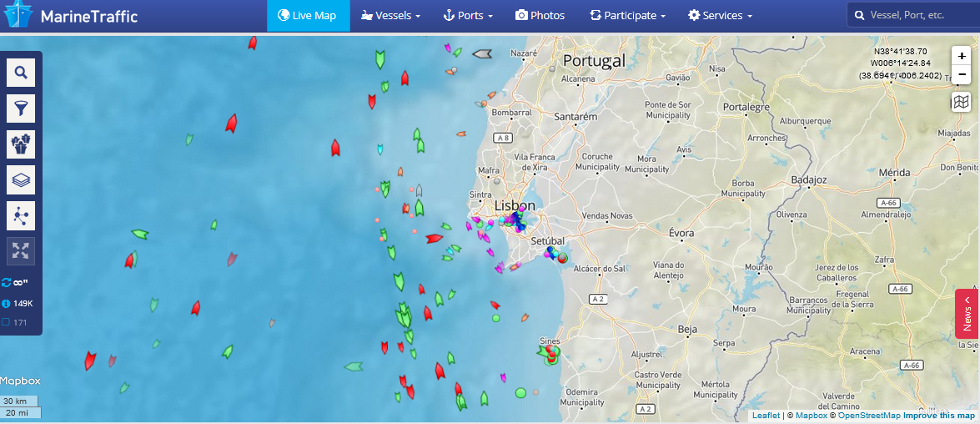Open the My Fleets panel icon
The image size is (980, 424).
click(20, 144)
